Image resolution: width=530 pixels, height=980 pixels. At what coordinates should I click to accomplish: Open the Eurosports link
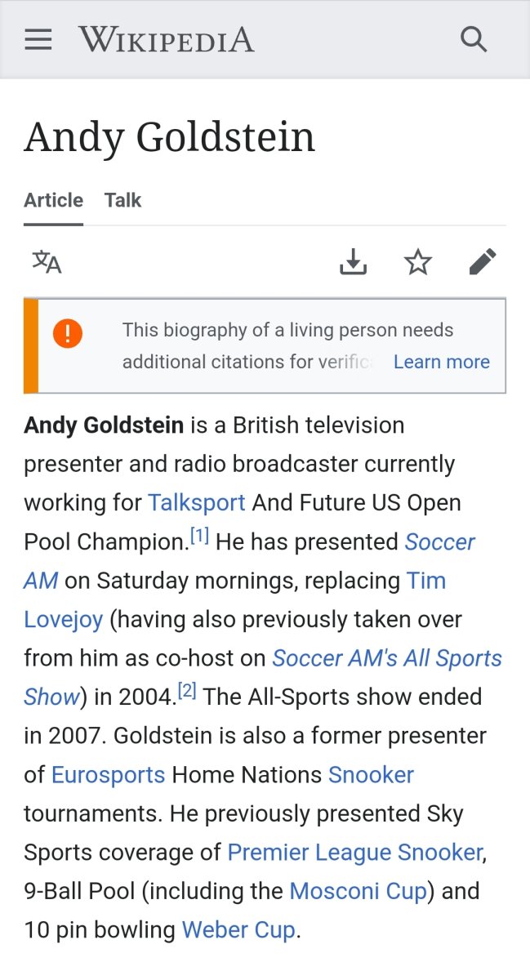108,774
